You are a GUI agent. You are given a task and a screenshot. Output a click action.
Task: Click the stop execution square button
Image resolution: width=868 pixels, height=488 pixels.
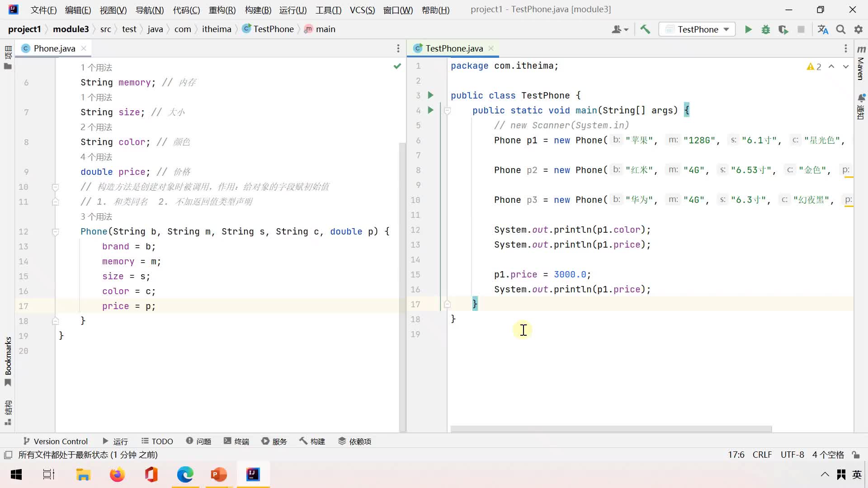pyautogui.click(x=801, y=29)
